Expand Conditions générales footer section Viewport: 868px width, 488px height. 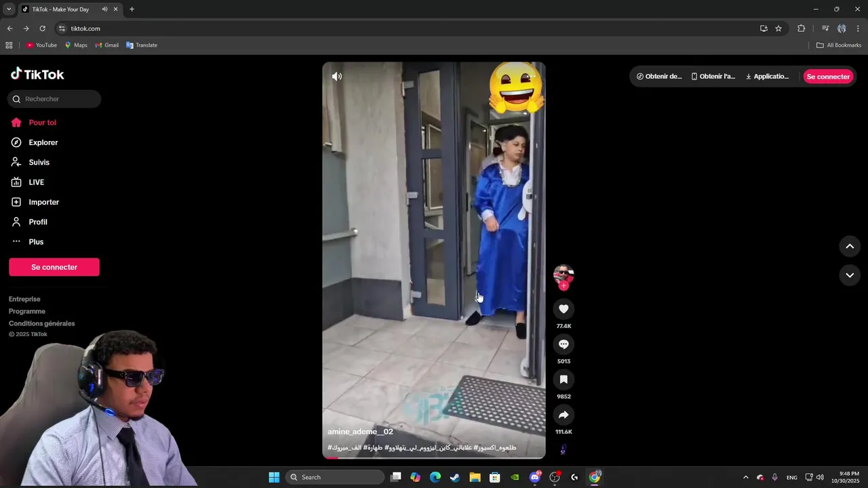(x=41, y=323)
